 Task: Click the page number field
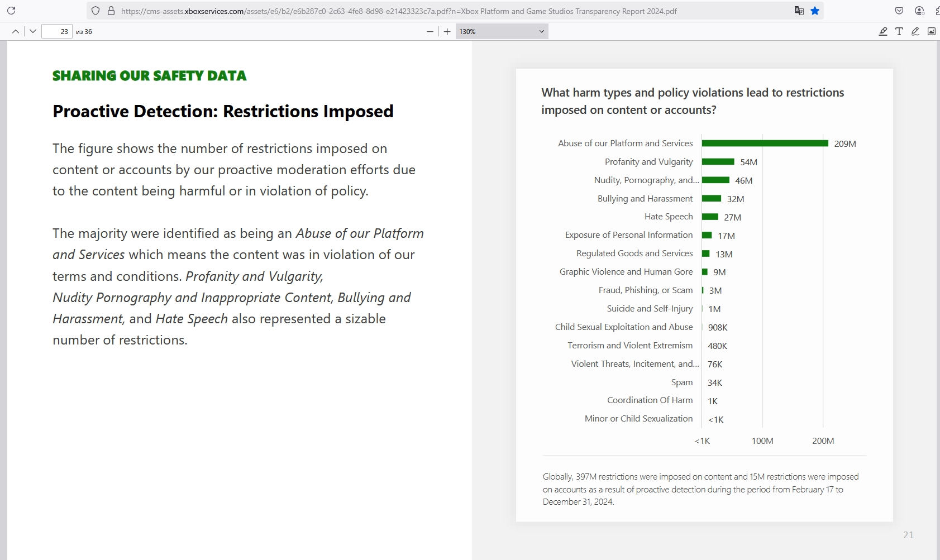[58, 31]
